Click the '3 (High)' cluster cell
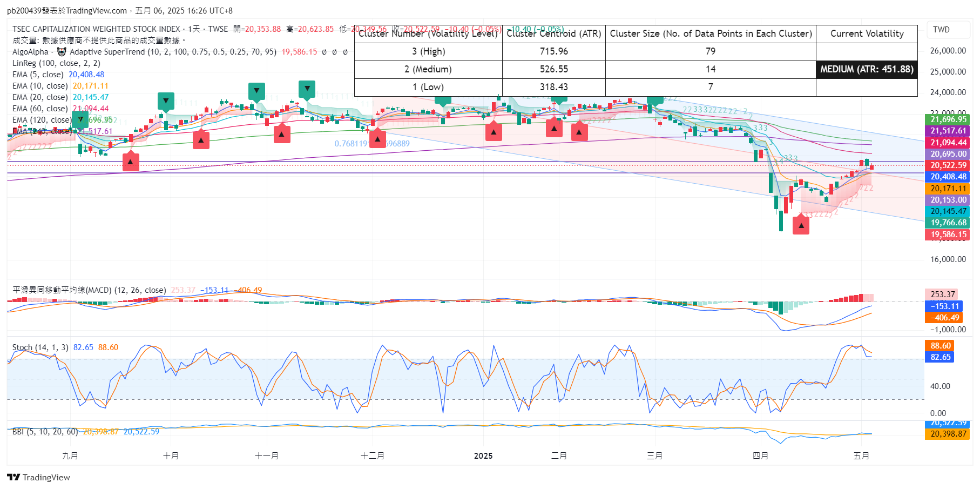The image size is (980, 489). click(x=429, y=51)
